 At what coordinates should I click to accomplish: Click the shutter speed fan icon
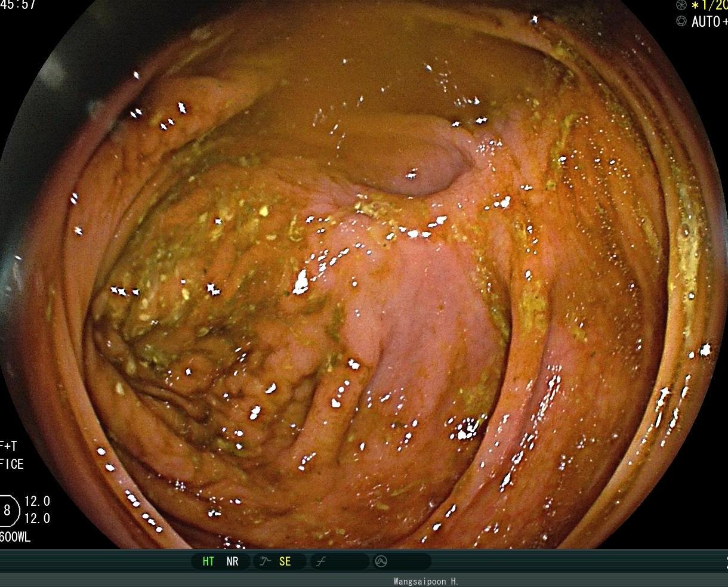coord(681,5)
